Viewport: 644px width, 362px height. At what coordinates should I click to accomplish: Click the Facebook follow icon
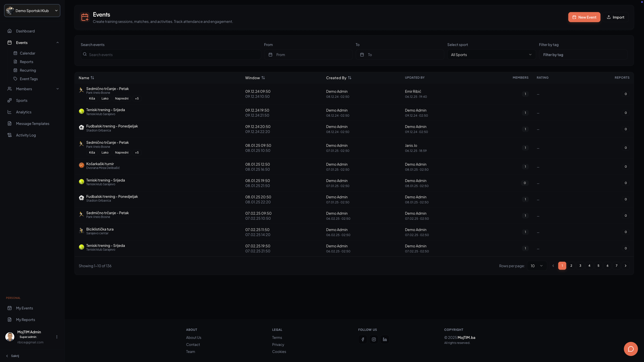[363, 339]
